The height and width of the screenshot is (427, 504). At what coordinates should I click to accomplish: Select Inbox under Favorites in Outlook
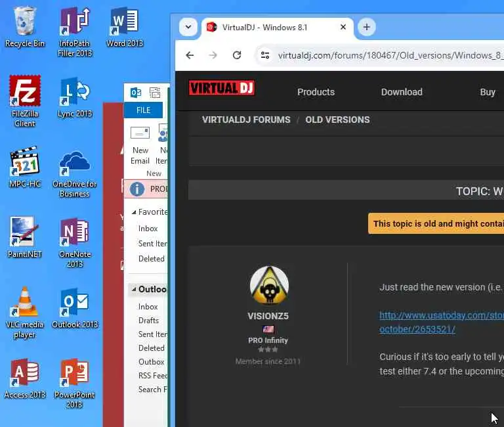[148, 229]
